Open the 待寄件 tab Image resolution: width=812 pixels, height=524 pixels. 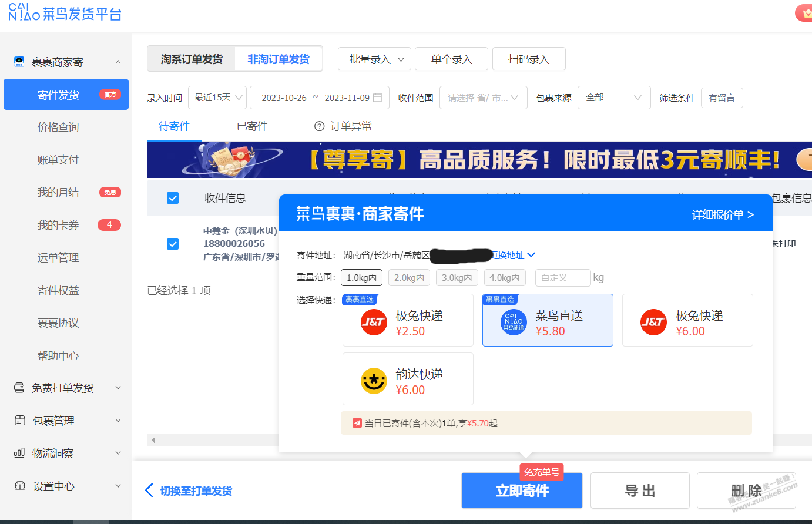[175, 126]
